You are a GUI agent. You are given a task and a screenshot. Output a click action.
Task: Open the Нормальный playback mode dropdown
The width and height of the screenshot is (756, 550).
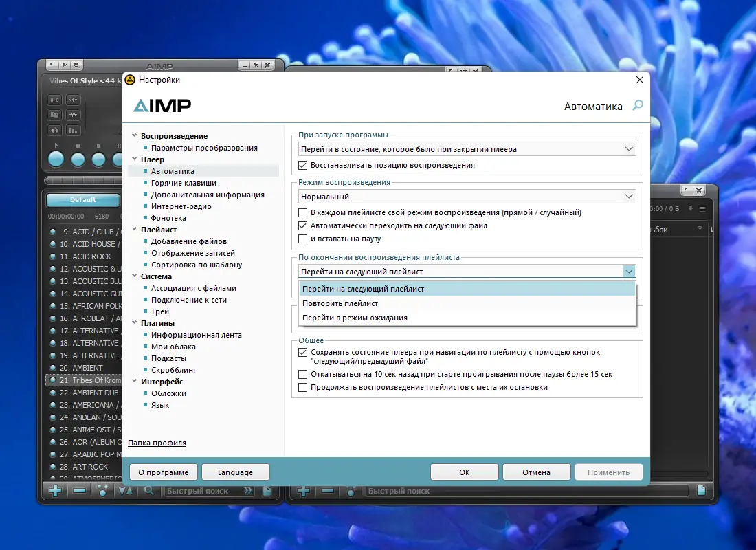tap(467, 197)
